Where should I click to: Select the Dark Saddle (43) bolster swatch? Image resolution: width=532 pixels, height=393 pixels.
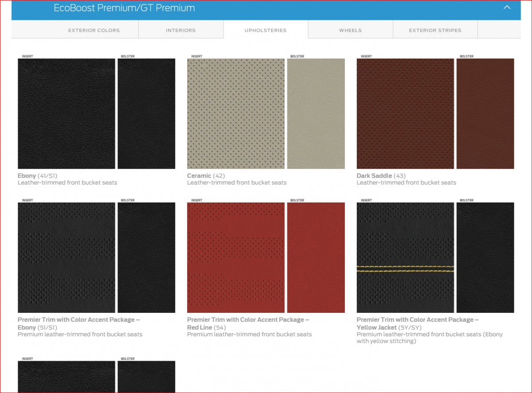coord(485,114)
